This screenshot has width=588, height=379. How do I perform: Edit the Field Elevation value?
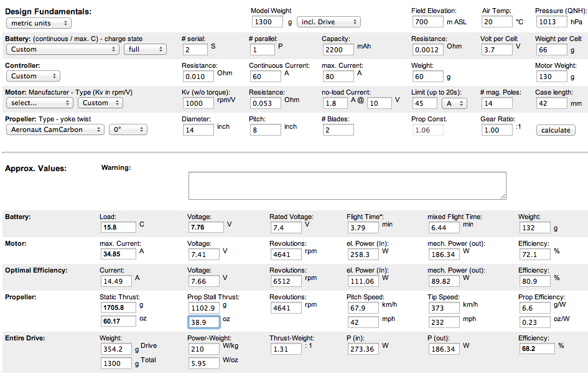(427, 22)
